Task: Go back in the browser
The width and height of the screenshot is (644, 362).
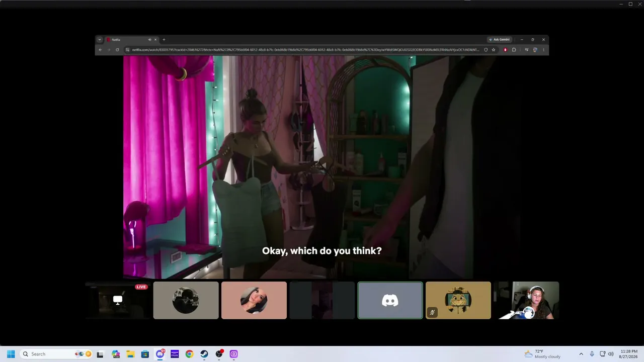Action: point(100,50)
